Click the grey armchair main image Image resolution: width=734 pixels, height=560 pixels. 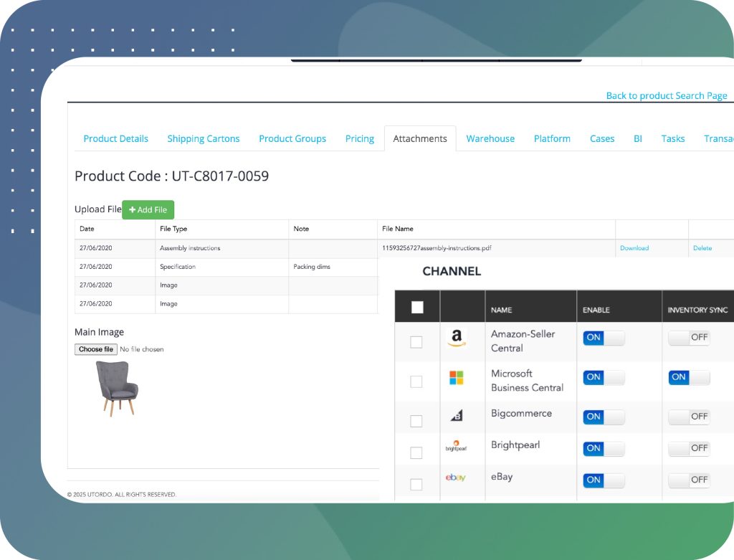pyautogui.click(x=116, y=387)
